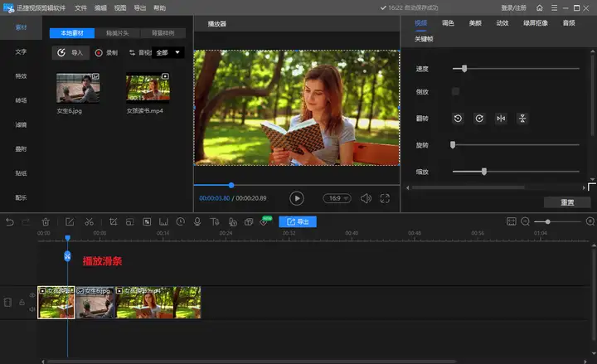Screen dimensions: 597x364
Task: Click the 重置 reset button
Action: [567, 202]
